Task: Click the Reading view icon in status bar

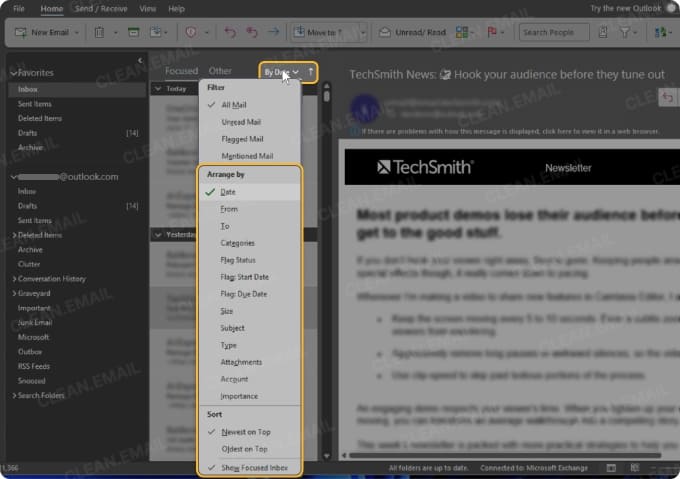Action: tap(634, 468)
